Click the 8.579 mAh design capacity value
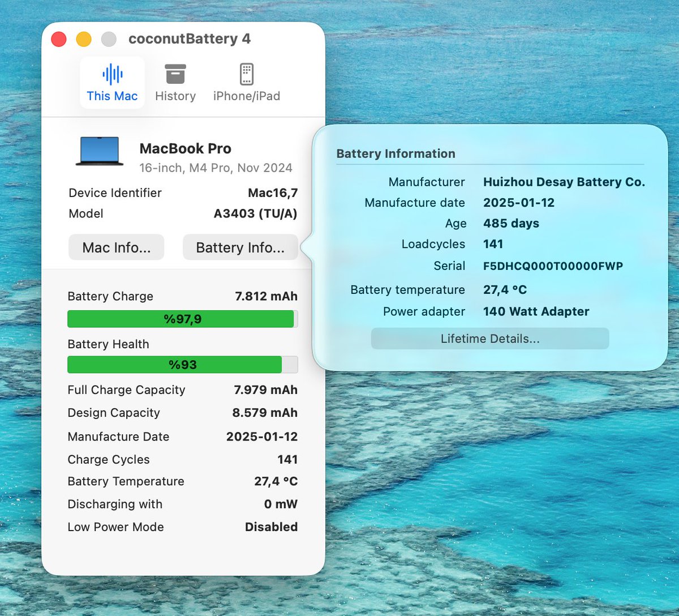 point(265,413)
